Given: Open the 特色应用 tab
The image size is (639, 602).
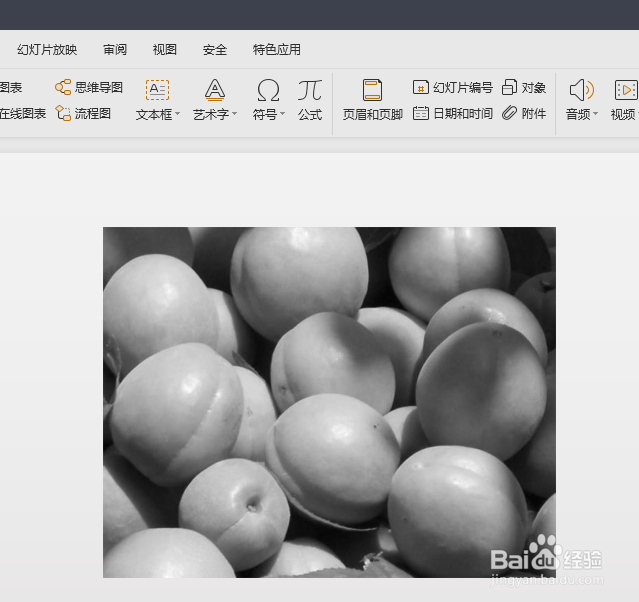Looking at the screenshot, I should 277,50.
